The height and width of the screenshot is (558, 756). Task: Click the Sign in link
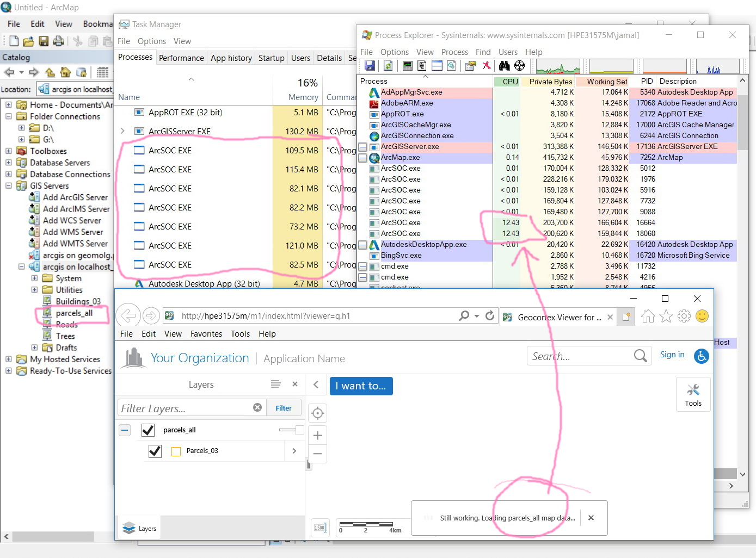point(672,355)
